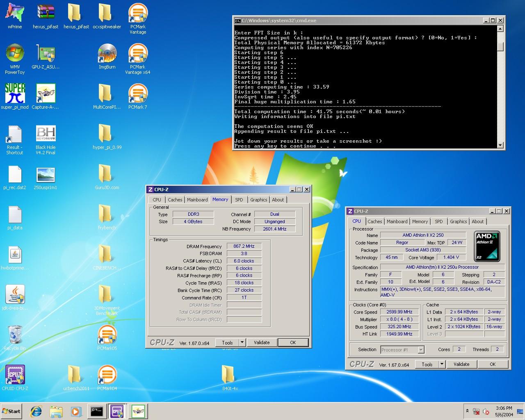
Task: Open the clock showing 3:06 PM
Action: point(504,411)
